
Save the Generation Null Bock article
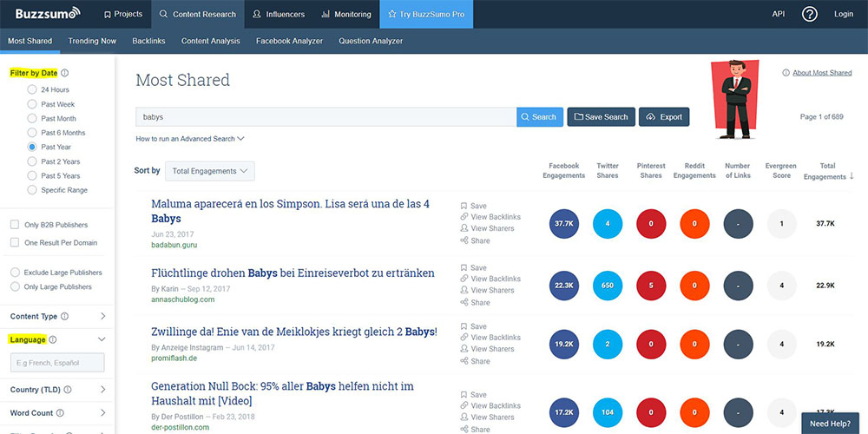[474, 395]
